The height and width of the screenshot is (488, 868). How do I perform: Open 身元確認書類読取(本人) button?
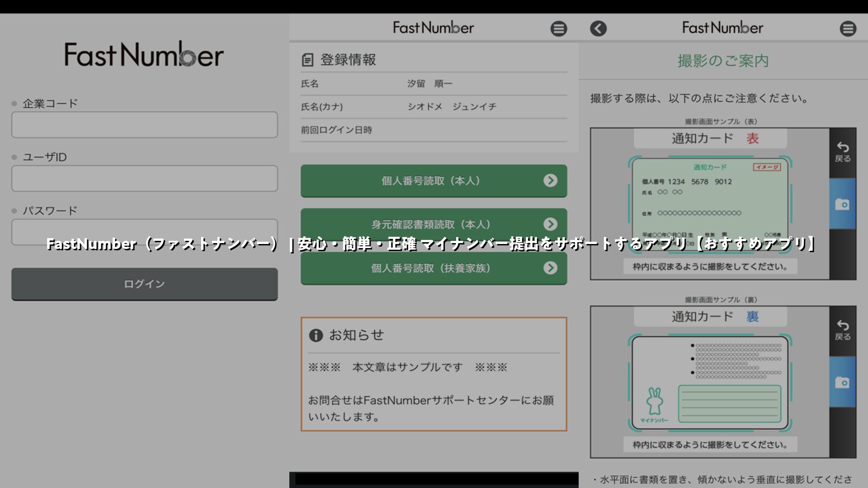[x=434, y=224]
